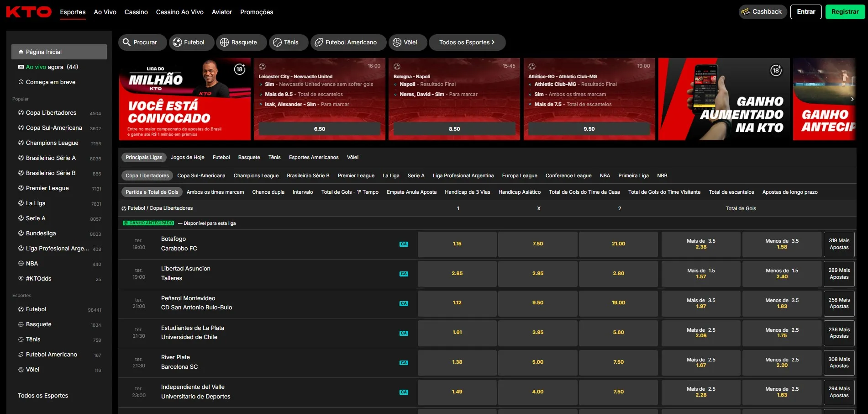Click the Vôlei ball icon in top filter
Viewport: 868px width, 414px height.
[x=397, y=42]
